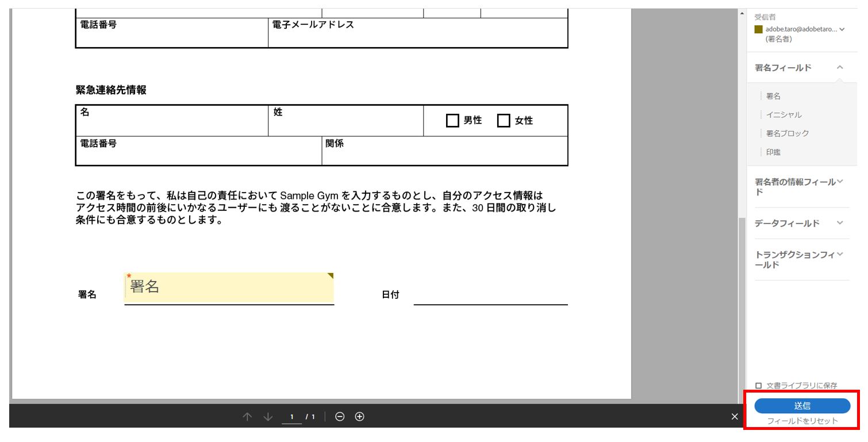Check the 女性 gender checkbox
This screenshot has height=442, width=868.
(x=504, y=120)
